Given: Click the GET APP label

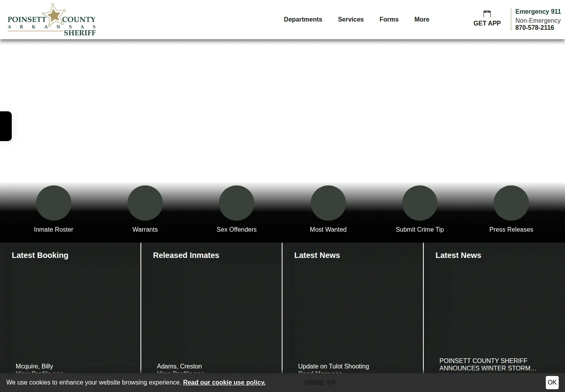Looking at the screenshot, I should [487, 24].
